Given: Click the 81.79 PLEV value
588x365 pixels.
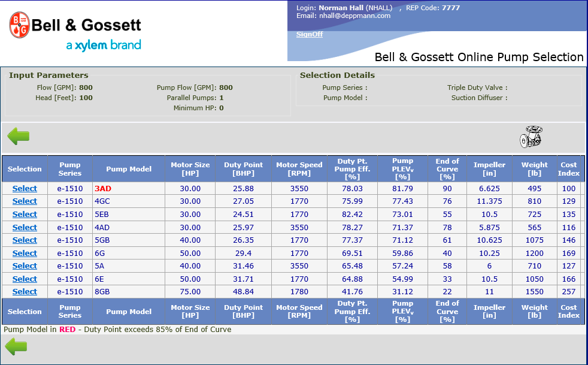Looking at the screenshot, I should click(x=402, y=189).
